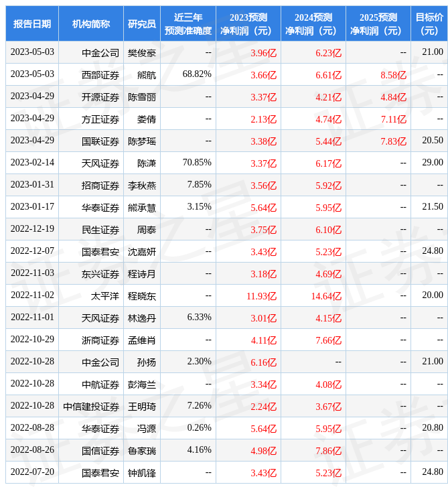
Task: Click 2025 forecast 8.58亿
Action: 394,75
